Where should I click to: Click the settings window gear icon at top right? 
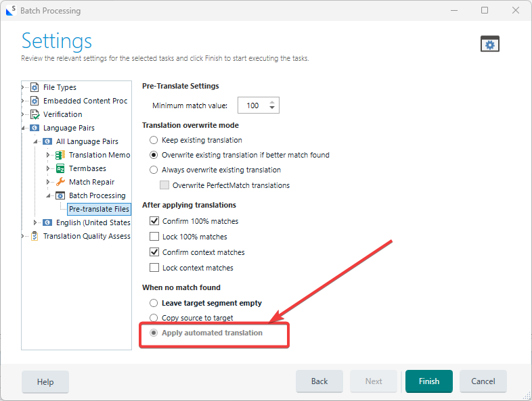(x=489, y=44)
